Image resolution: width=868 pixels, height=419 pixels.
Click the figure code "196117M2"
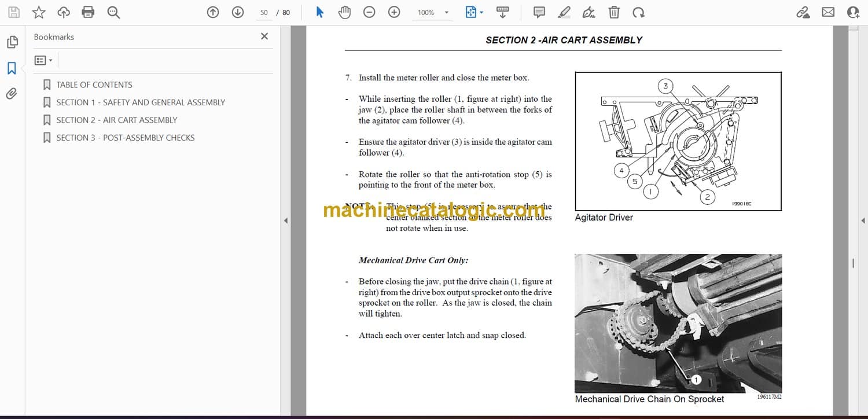pos(770,397)
